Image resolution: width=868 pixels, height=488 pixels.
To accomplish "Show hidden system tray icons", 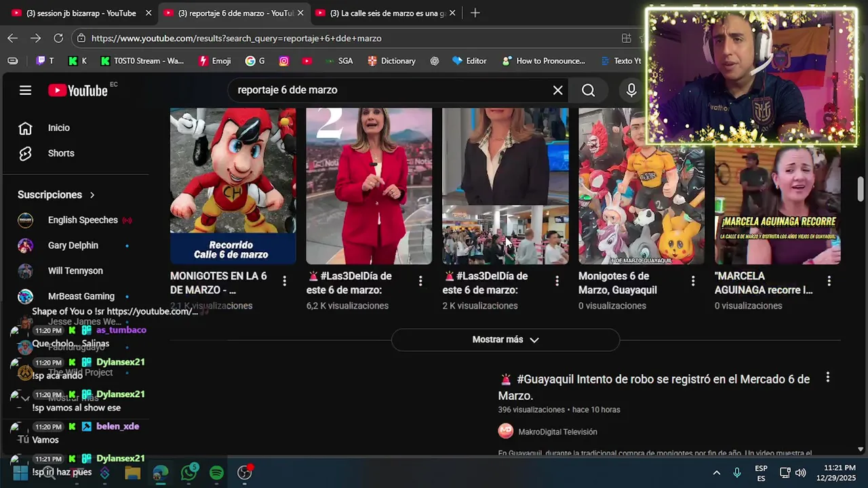I will [x=716, y=472].
